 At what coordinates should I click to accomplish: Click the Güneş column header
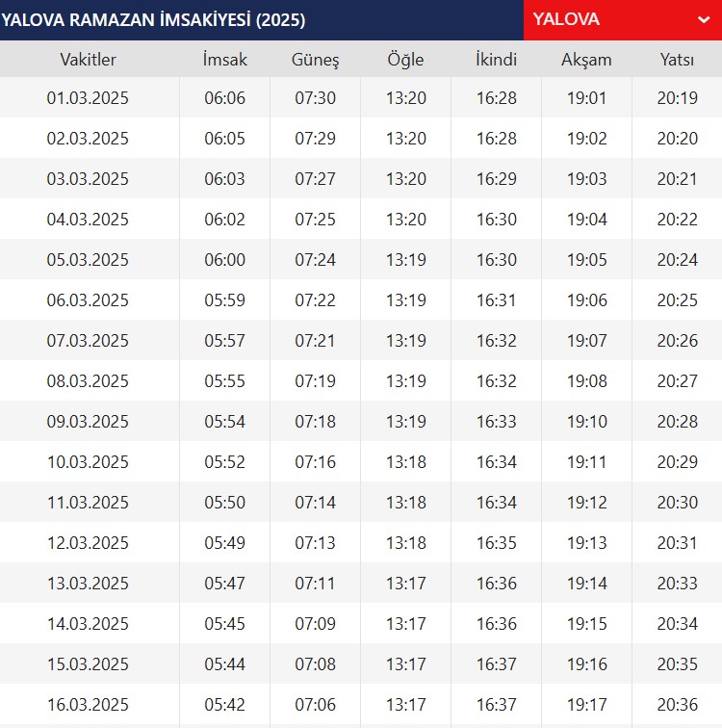tap(315, 60)
